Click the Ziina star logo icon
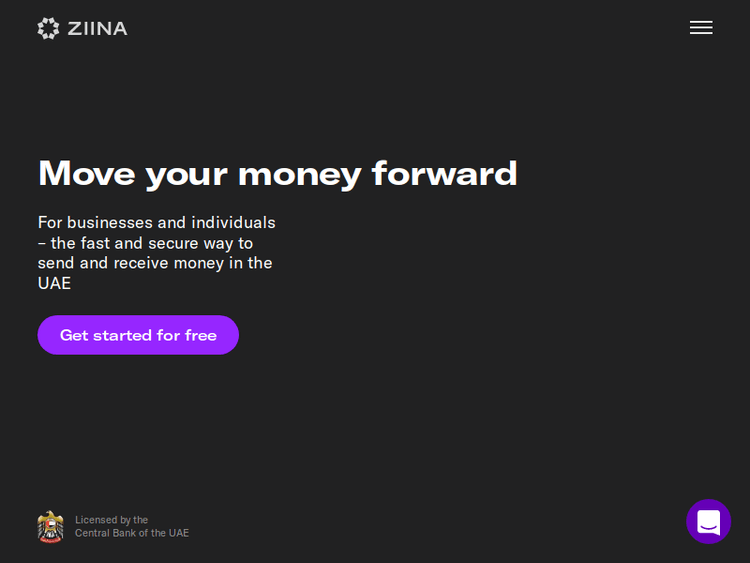This screenshot has height=563, width=750. [48, 28]
